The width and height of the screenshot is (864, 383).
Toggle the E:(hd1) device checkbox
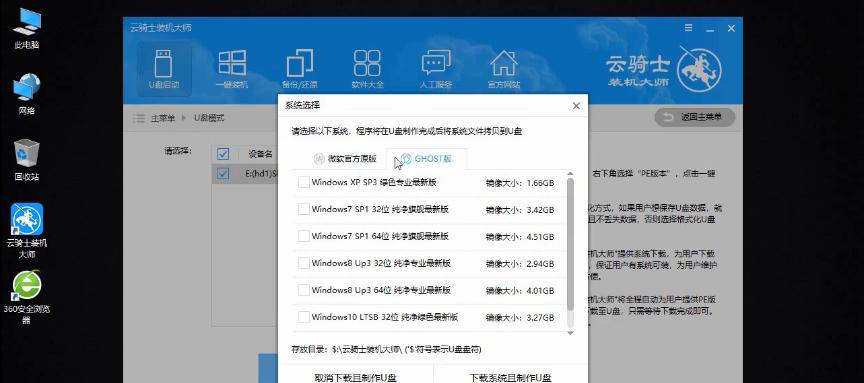pos(223,174)
